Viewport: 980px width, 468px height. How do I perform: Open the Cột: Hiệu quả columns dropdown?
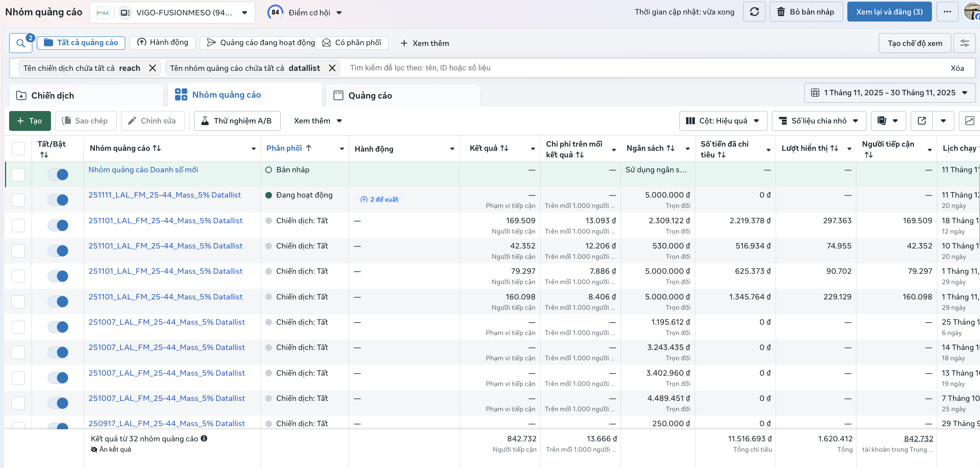click(723, 121)
